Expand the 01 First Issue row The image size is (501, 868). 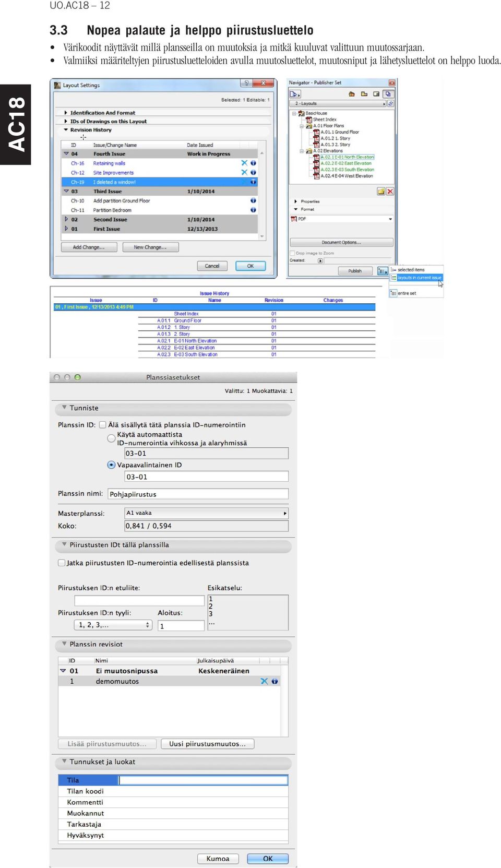click(x=66, y=229)
